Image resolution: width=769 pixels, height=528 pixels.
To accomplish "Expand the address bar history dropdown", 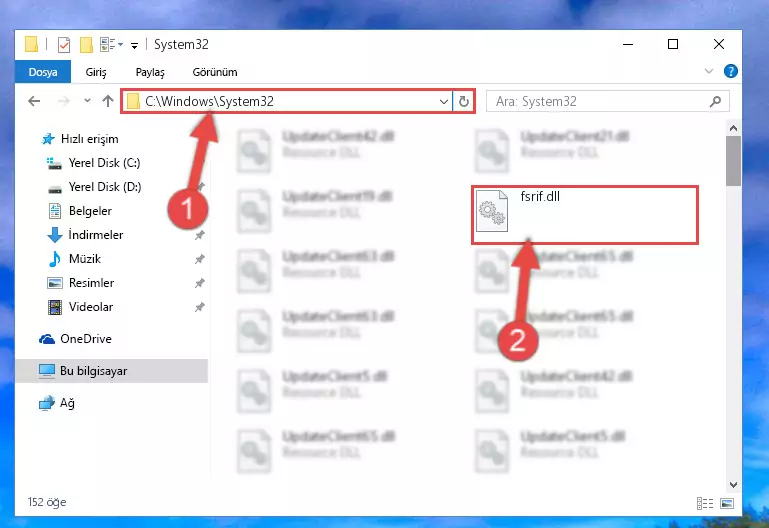I will [x=443, y=101].
